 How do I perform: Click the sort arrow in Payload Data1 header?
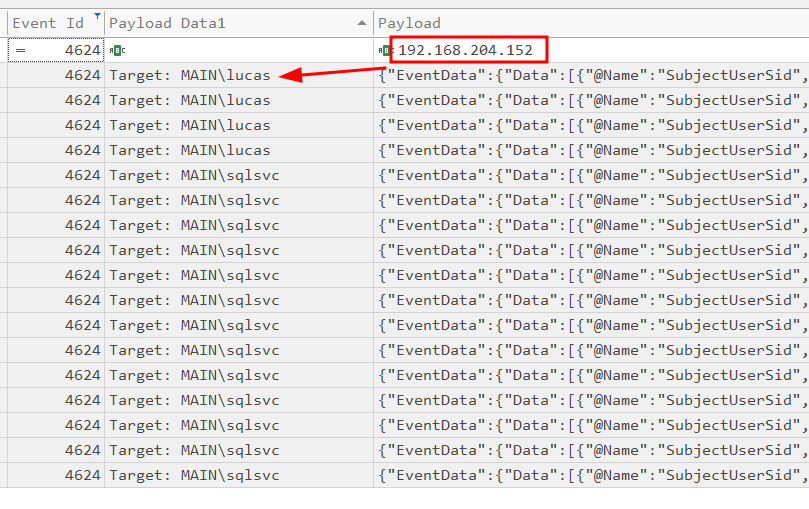361,23
